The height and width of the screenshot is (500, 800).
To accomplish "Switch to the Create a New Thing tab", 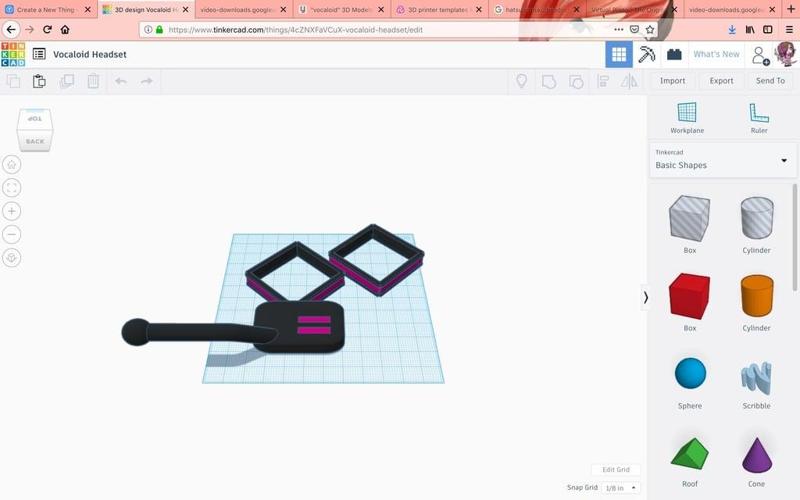I will click(48, 10).
